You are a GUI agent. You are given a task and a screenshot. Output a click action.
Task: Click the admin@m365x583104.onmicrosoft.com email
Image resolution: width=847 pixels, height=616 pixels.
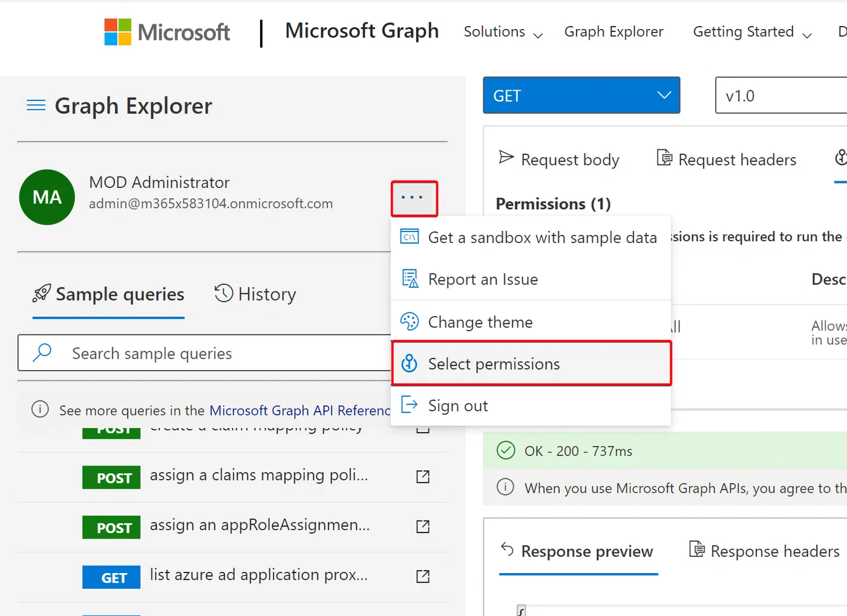211,204
